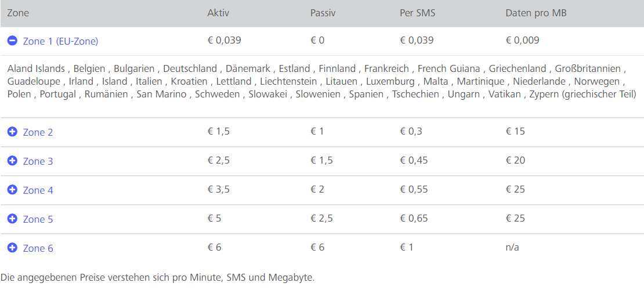The image size is (644, 290).
Task: Click the Aktiv column header
Action: [x=219, y=13]
